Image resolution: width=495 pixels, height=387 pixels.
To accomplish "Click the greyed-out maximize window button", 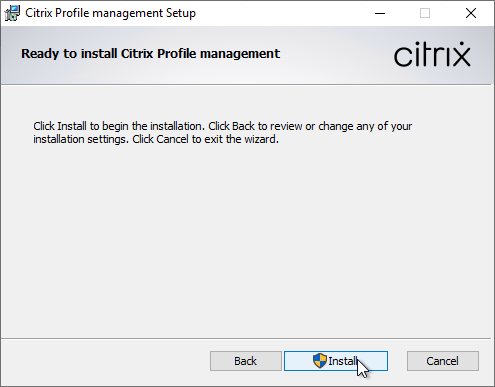I will pyautogui.click(x=425, y=13).
